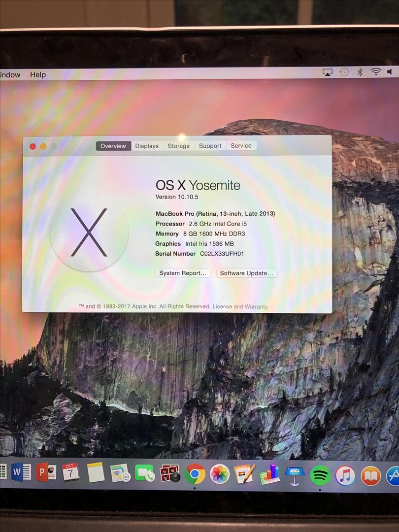Click the Version 10.10.5 text

click(x=177, y=197)
